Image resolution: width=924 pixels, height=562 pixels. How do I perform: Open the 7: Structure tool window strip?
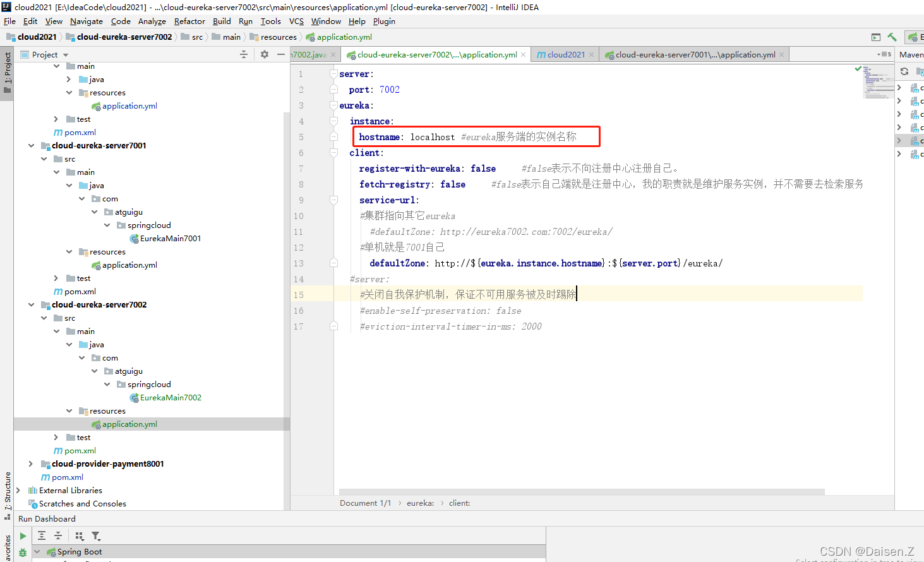(x=7, y=496)
